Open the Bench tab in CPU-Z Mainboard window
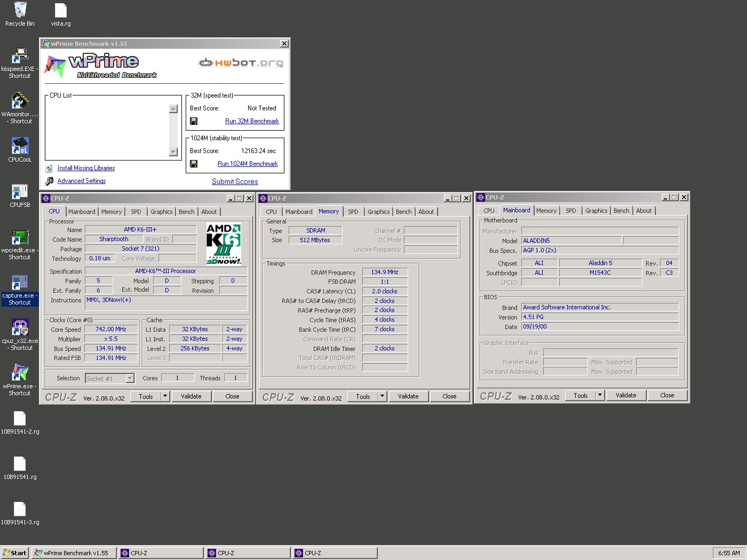 tap(622, 211)
